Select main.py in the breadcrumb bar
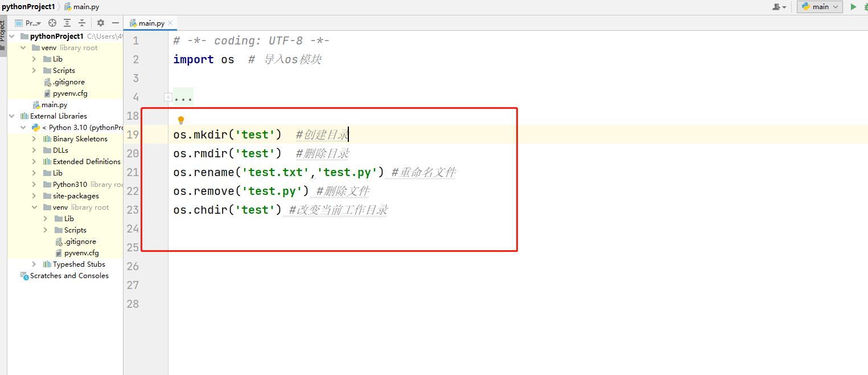Screen dimensions: 868x375 81,6
